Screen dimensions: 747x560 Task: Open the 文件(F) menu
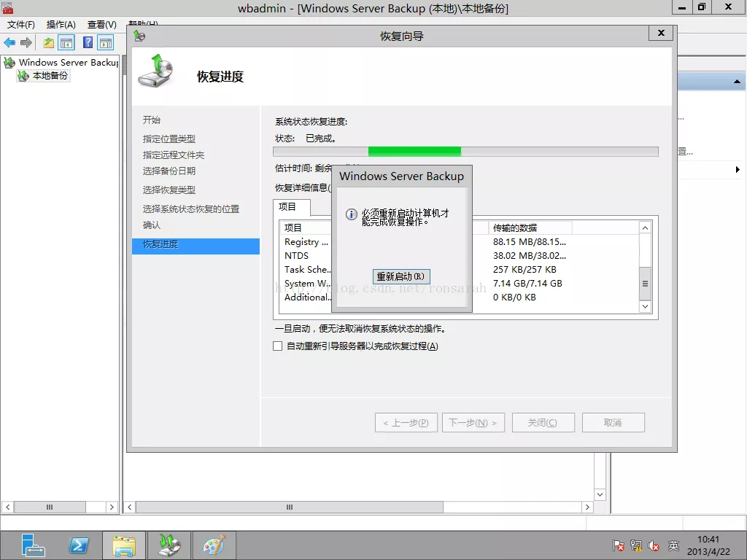coord(21,25)
